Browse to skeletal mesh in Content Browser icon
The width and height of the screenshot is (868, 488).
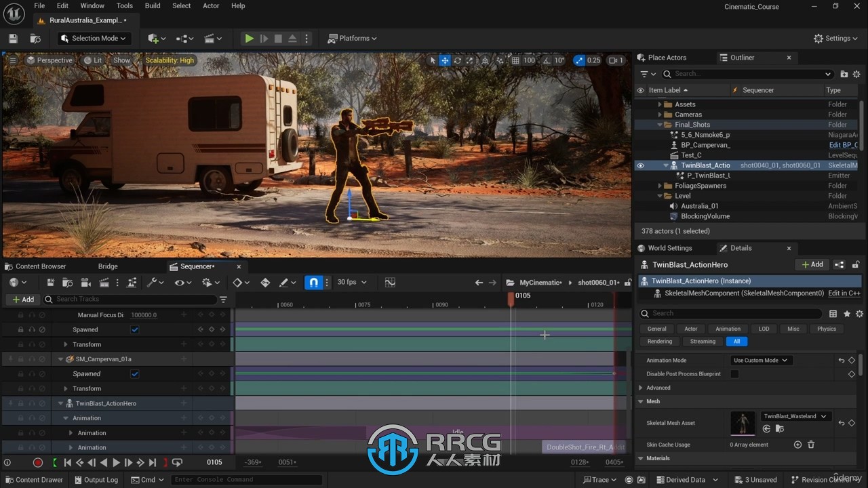coord(780,429)
